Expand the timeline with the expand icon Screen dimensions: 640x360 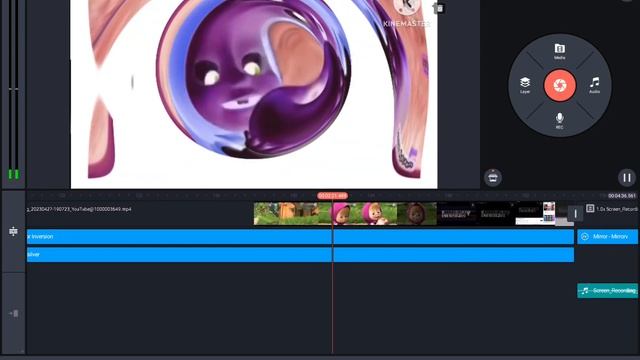coord(13,231)
